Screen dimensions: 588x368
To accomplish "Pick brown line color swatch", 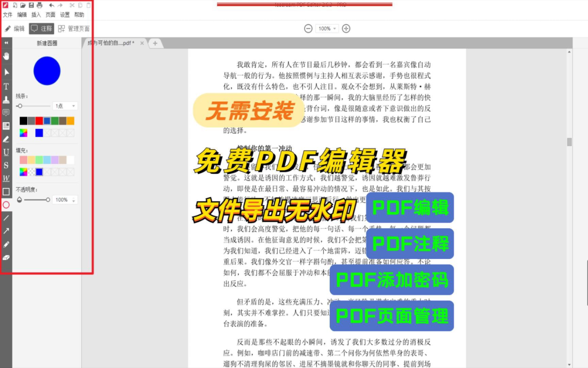I will 63,121.
